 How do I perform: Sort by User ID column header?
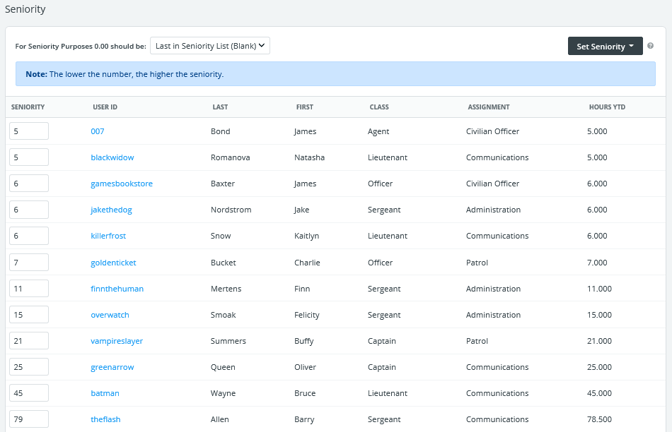pos(105,107)
